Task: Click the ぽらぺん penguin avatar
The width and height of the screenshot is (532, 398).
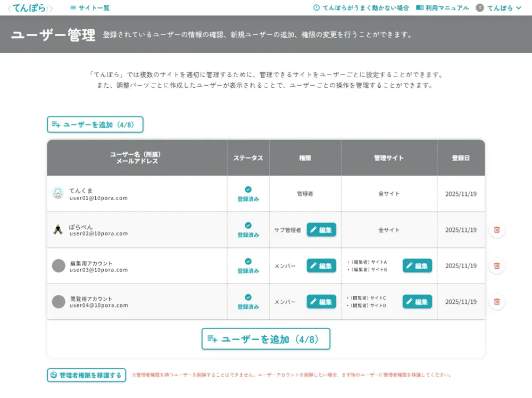Action: click(58, 230)
